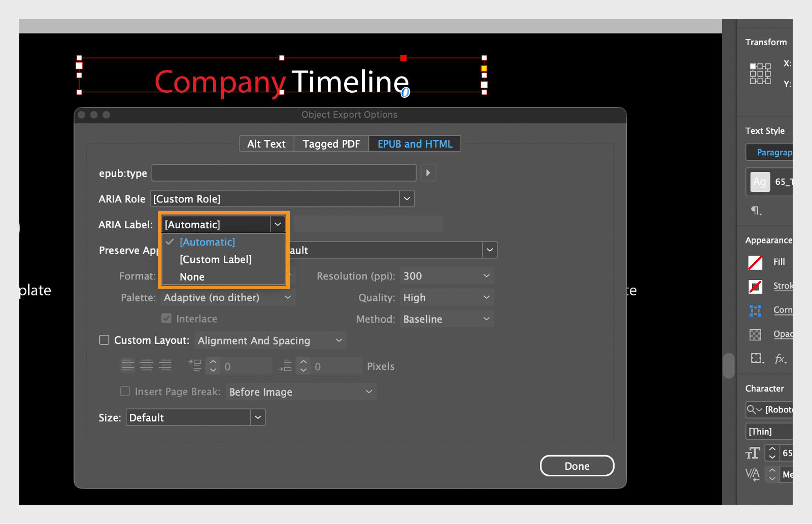Click the Fill swatch in Appearance
812x524 pixels.
click(x=756, y=262)
